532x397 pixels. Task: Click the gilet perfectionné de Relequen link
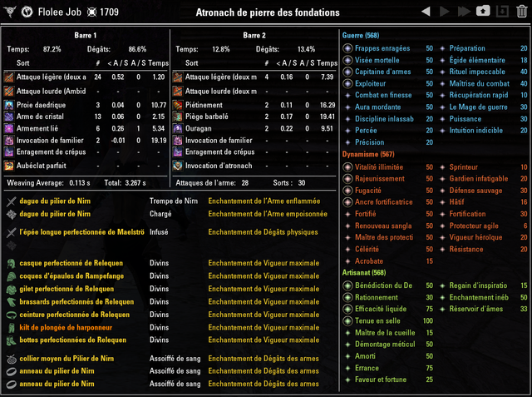(x=66, y=289)
